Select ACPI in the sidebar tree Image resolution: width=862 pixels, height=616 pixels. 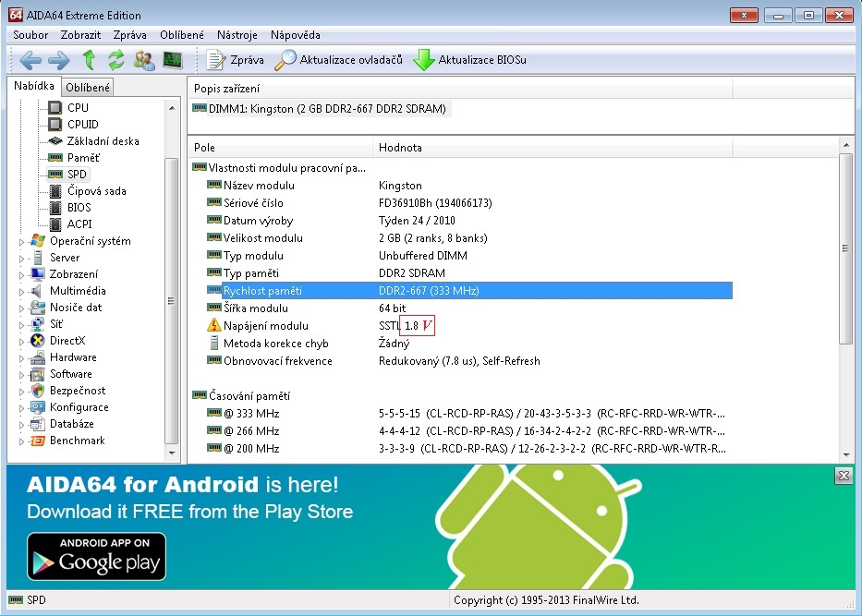[x=79, y=224]
